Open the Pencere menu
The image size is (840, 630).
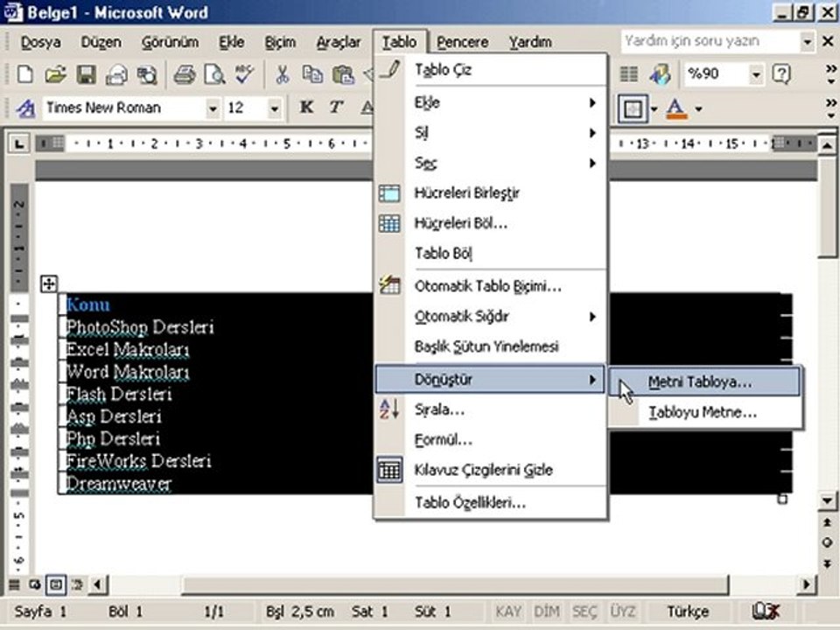click(462, 42)
